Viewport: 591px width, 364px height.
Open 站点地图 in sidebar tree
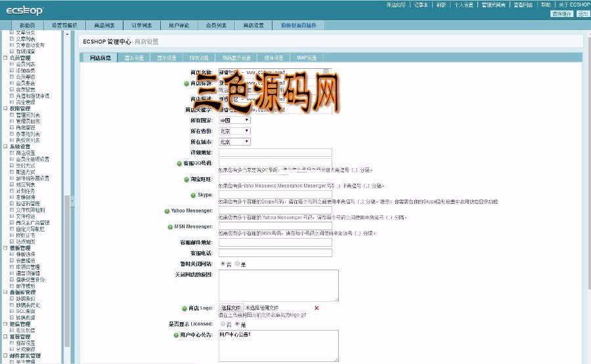tap(25, 241)
